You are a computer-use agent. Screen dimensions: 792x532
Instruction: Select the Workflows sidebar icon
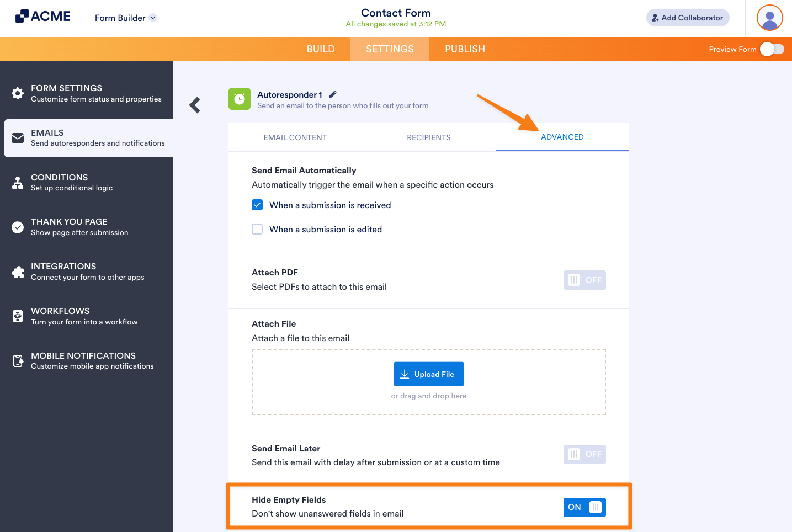(18, 316)
